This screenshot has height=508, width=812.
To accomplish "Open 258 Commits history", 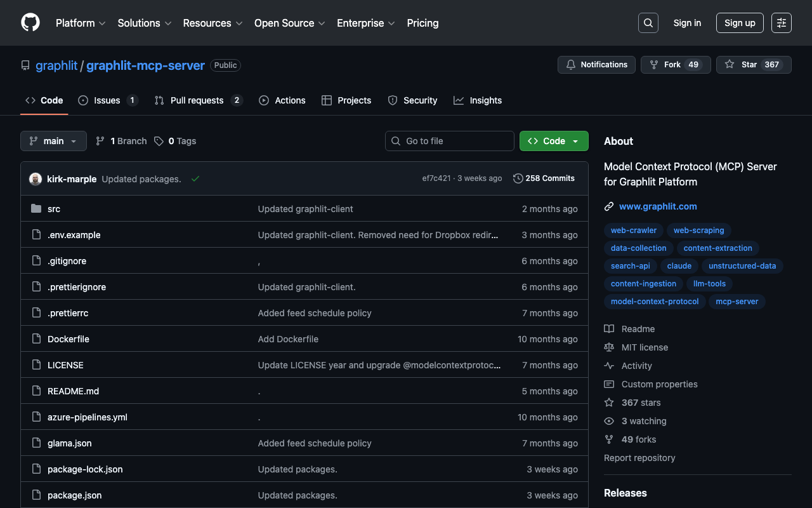I will pyautogui.click(x=544, y=178).
